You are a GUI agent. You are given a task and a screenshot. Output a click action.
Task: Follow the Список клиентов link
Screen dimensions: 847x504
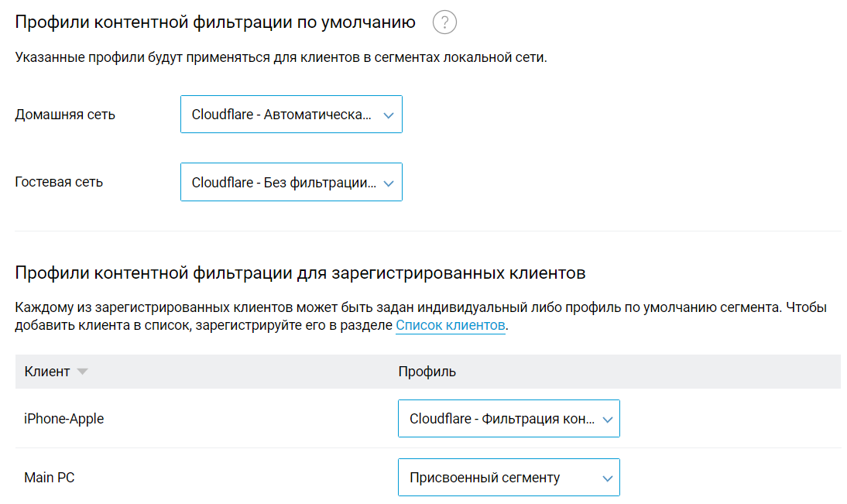[451, 325]
